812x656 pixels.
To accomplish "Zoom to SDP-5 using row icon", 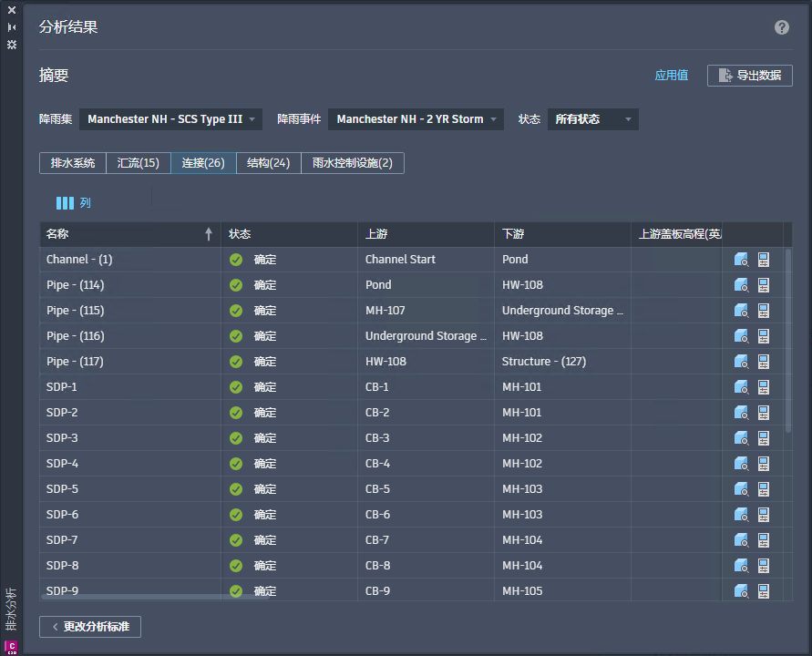I will tap(741, 488).
